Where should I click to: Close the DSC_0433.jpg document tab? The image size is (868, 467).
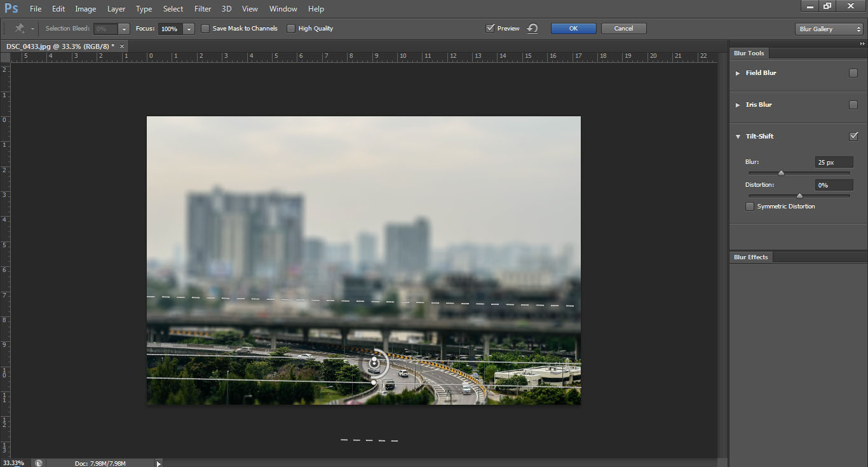pos(121,46)
